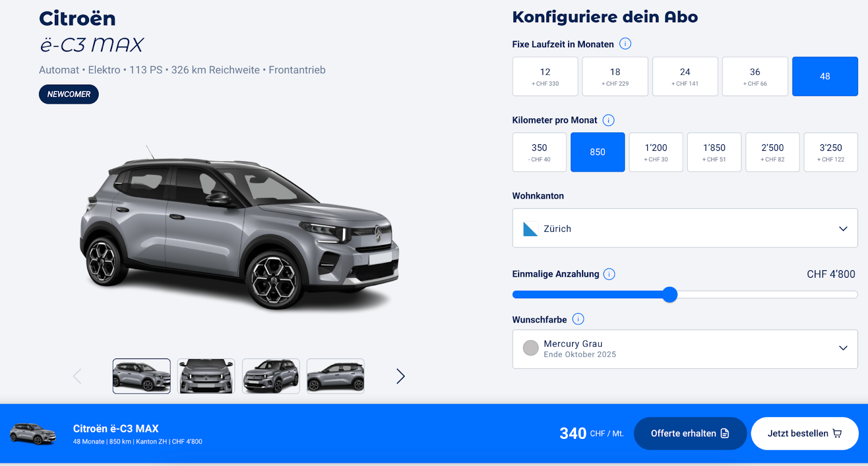Image resolution: width=868 pixels, height=466 pixels.
Task: Open info icon next to Fixe Laufzeit
Action: tap(625, 44)
